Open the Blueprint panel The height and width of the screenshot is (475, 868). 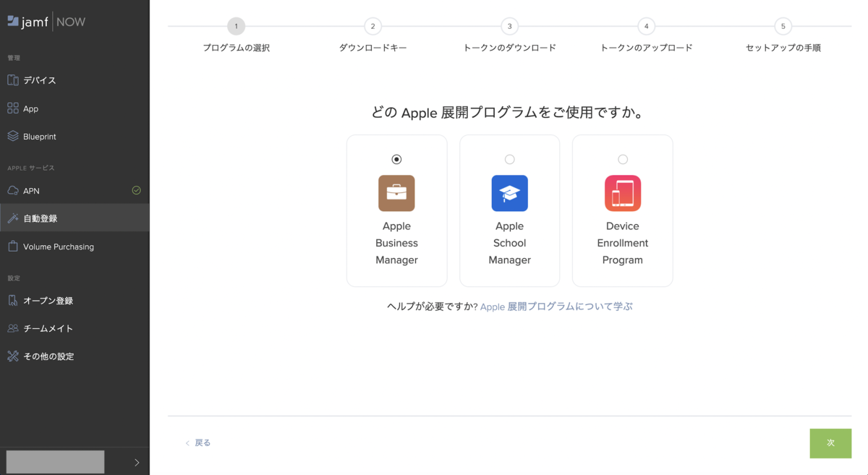(x=41, y=136)
